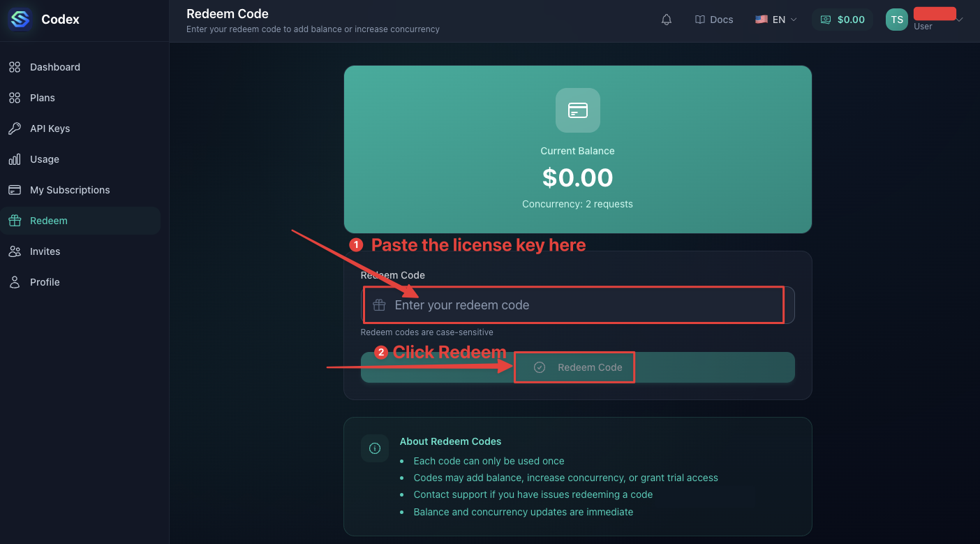This screenshot has width=980, height=544.
Task: Click the TS user avatar
Action: click(897, 20)
